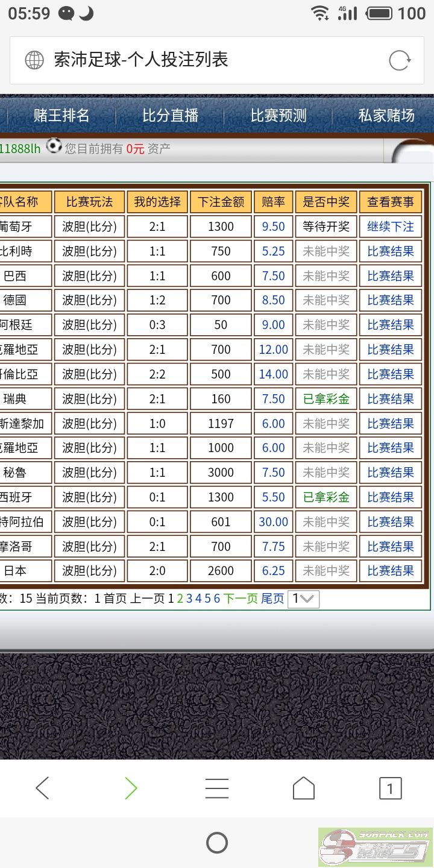Tap the globe icon in address bar

(34, 60)
